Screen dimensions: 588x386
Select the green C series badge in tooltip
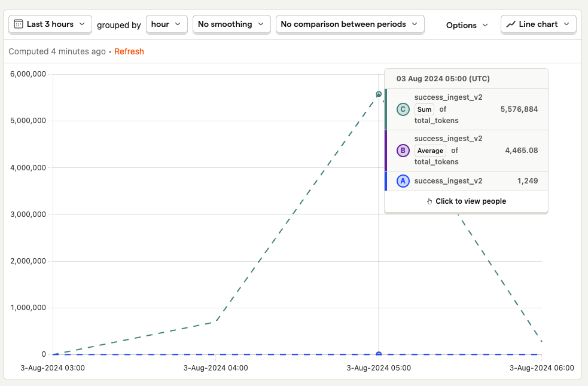point(403,109)
